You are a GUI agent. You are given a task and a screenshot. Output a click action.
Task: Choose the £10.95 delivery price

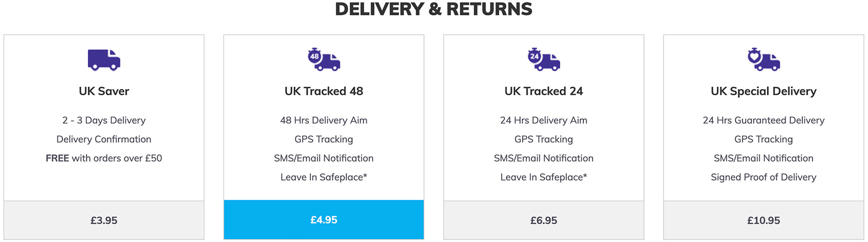[764, 220]
